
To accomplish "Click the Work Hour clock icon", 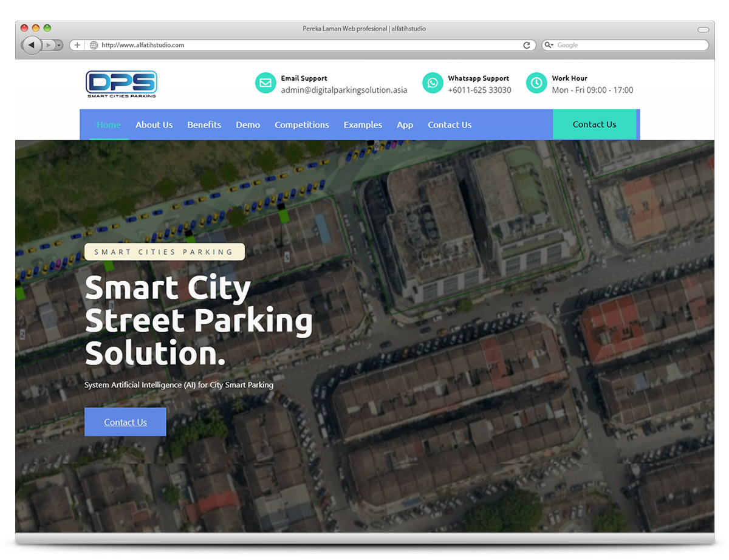I will (536, 83).
